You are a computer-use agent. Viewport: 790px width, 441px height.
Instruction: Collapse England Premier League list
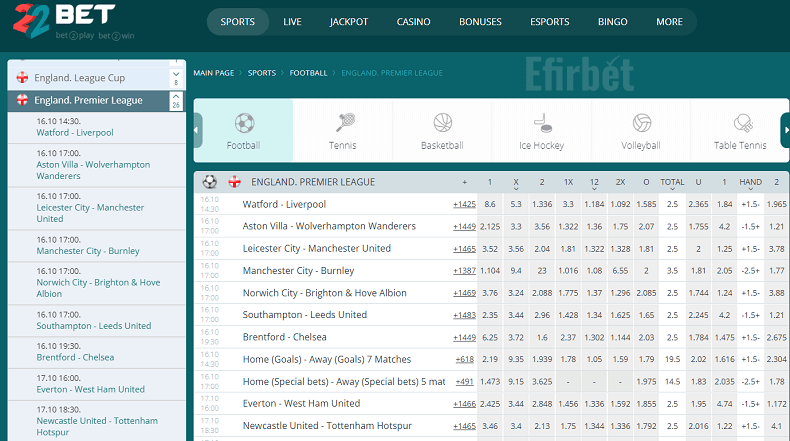pyautogui.click(x=176, y=100)
